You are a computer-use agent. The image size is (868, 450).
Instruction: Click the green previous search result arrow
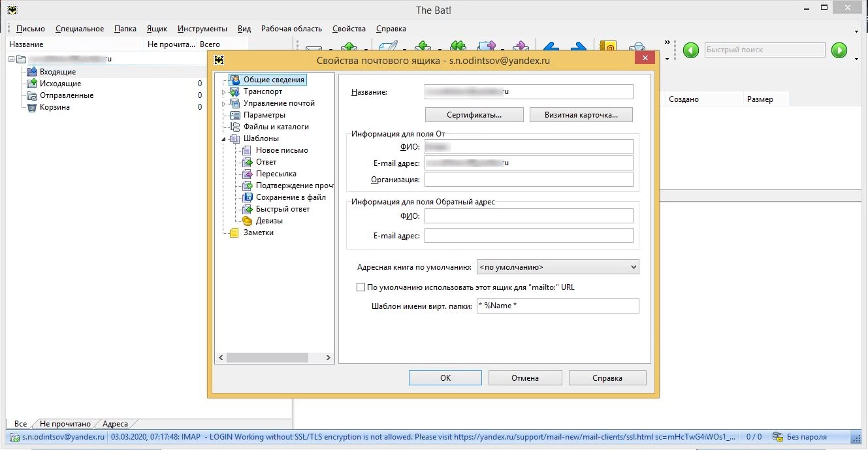(691, 50)
